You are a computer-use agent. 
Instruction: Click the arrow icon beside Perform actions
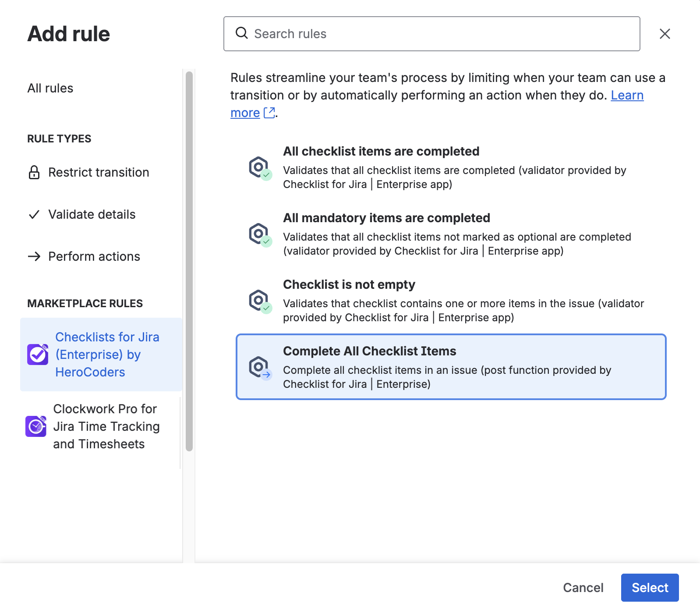34,256
